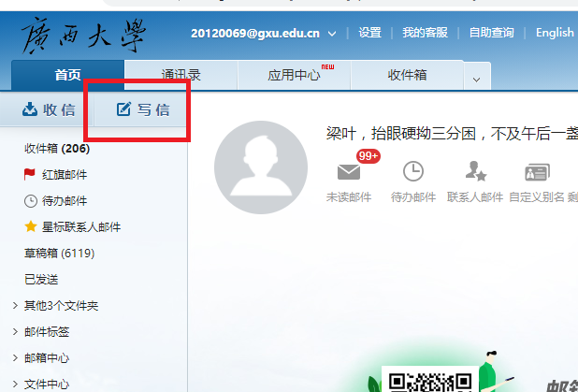Open account dropdown next to email address
578x392 pixels.
pos(334,33)
